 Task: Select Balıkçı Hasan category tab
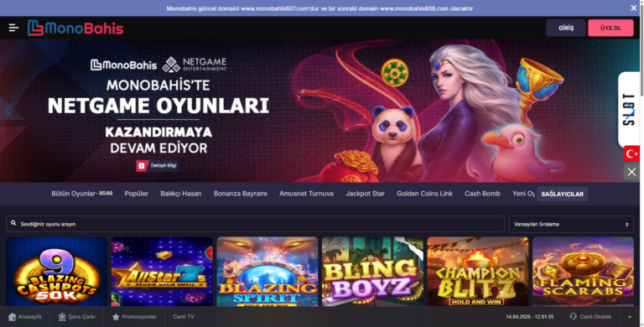pyautogui.click(x=181, y=194)
